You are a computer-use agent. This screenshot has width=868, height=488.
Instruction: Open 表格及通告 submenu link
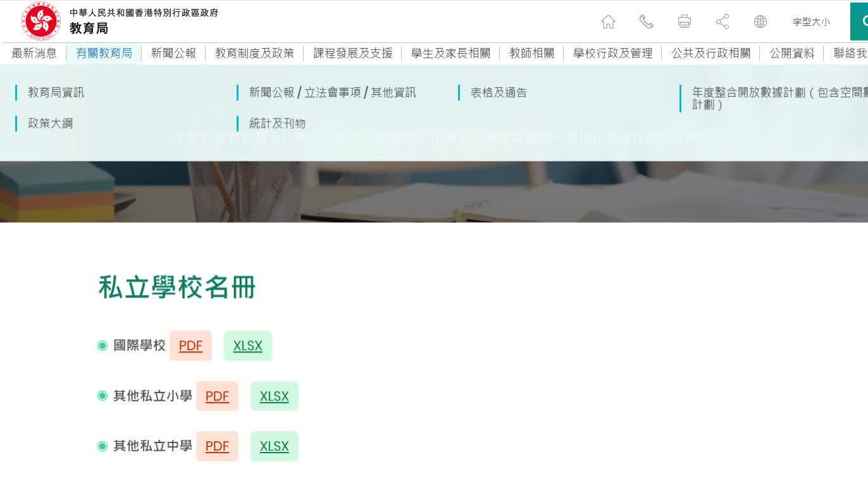499,92
